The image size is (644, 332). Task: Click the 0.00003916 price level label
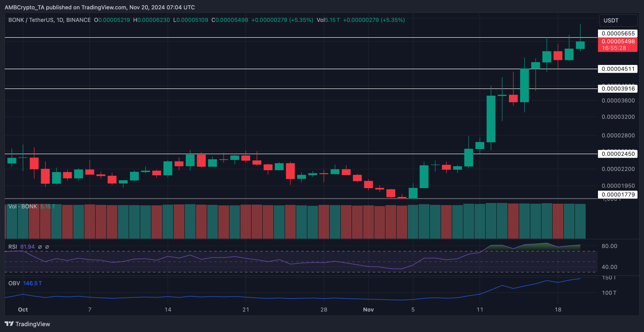coord(618,88)
